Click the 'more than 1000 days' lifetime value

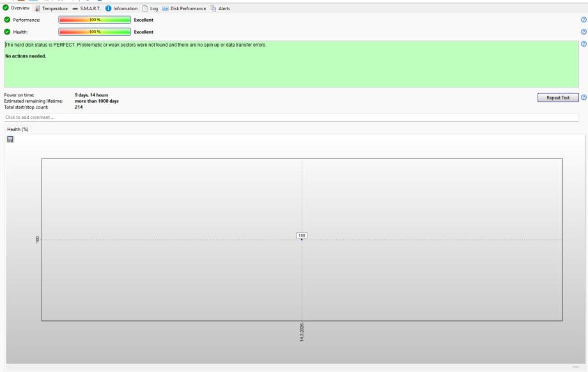coord(97,101)
